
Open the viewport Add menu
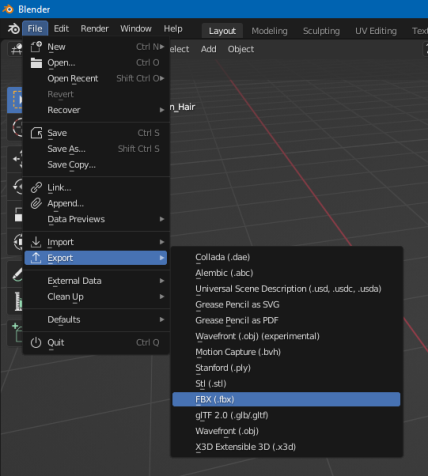(208, 49)
